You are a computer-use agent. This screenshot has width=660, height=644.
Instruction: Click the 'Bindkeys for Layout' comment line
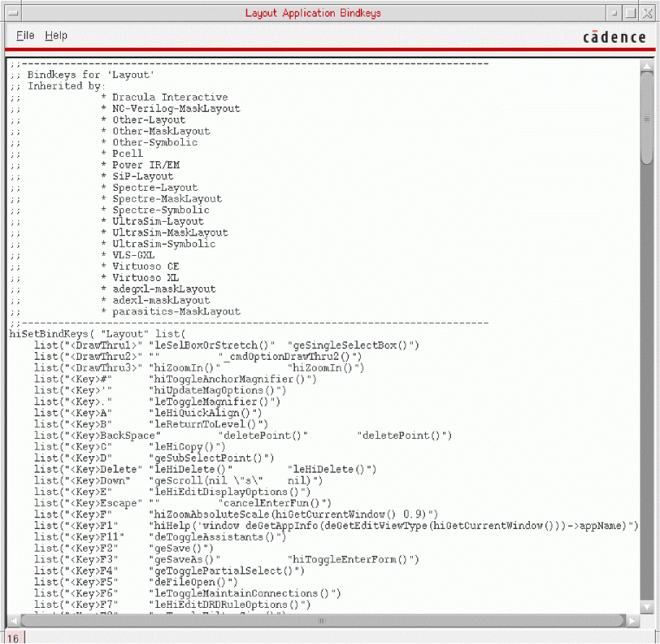coord(82,75)
